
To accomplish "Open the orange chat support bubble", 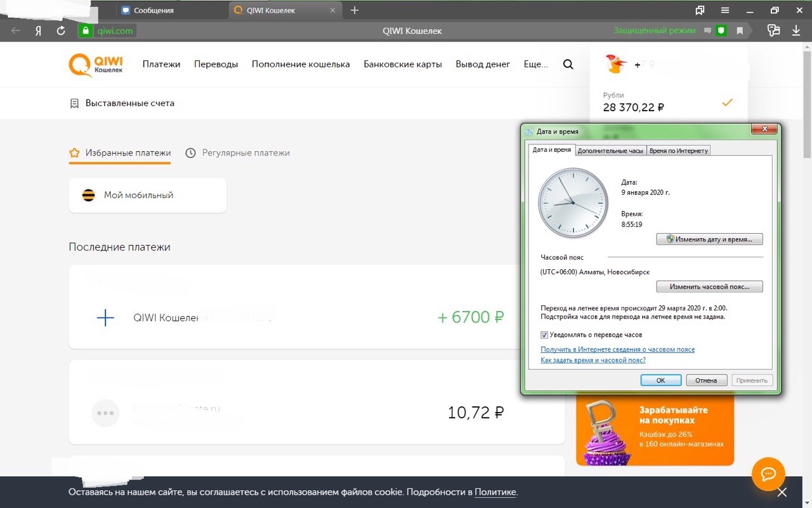I will point(768,474).
